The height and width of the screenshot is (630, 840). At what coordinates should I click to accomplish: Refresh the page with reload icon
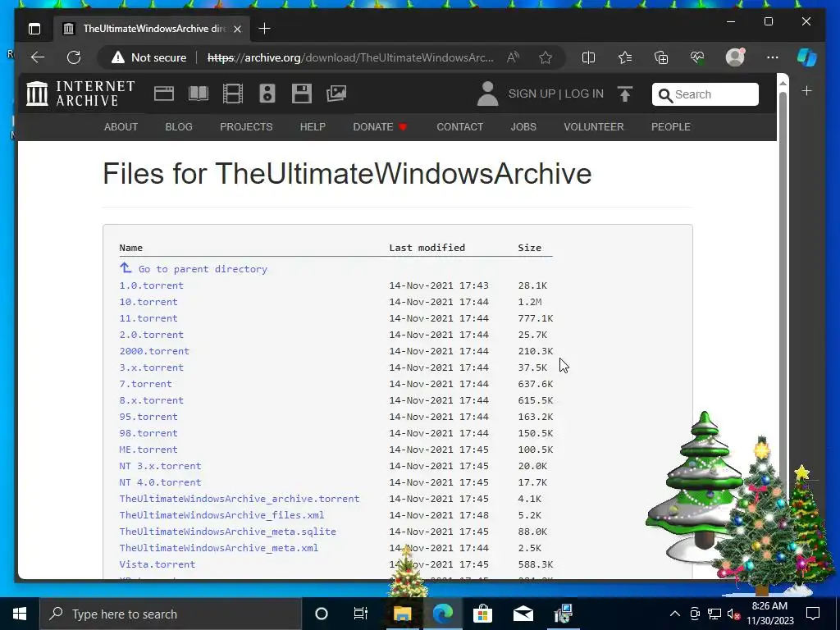pos(74,57)
